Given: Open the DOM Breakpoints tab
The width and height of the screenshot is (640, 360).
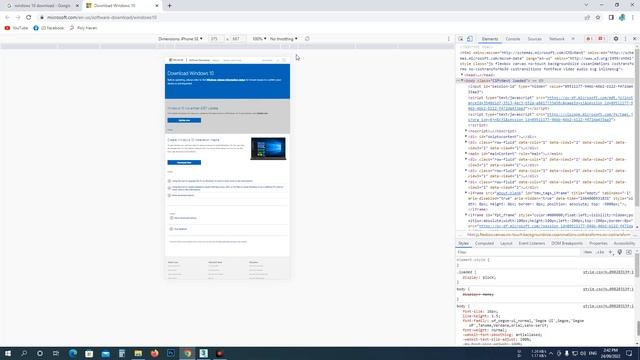Looking at the screenshot, I should [567, 243].
